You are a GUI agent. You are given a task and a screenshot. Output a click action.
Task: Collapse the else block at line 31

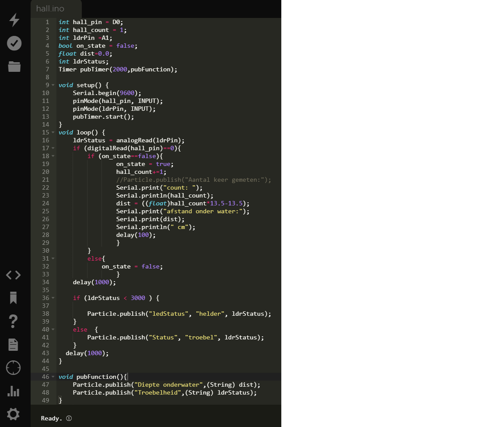tap(52, 258)
